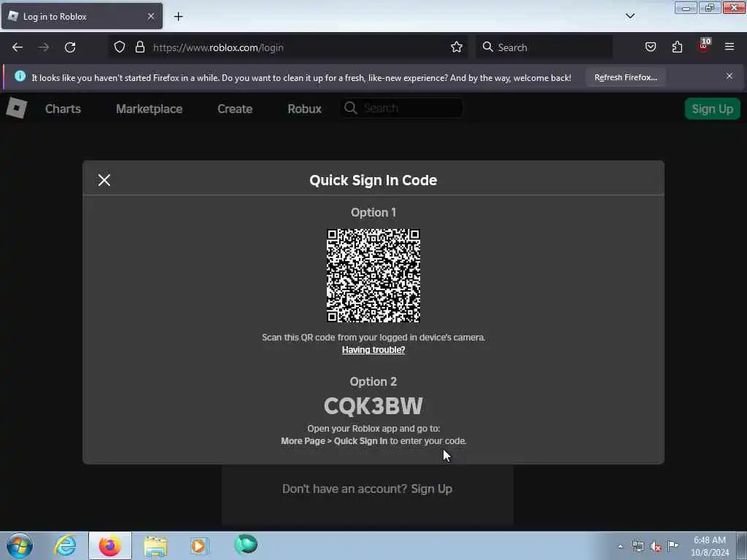747x560 pixels.
Task: Open the green round taskbar app icon
Action: pos(246,544)
